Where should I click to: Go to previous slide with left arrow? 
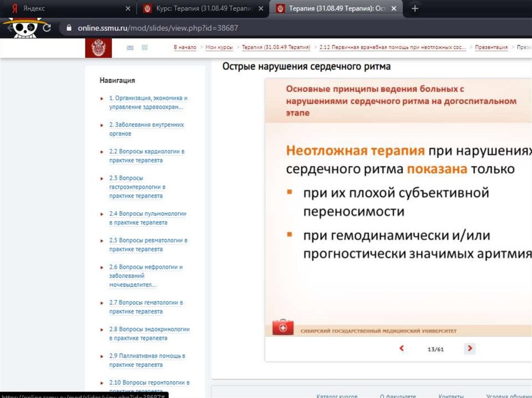click(402, 348)
